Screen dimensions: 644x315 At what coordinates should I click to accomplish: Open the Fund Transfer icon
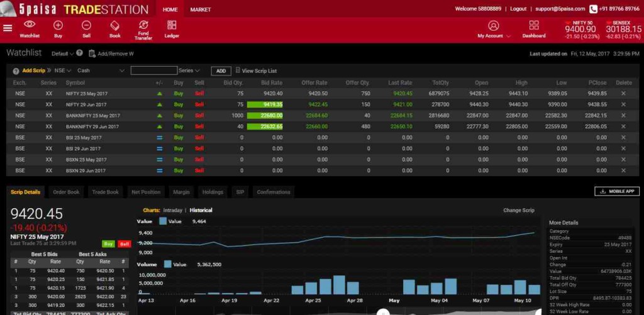[x=143, y=25]
